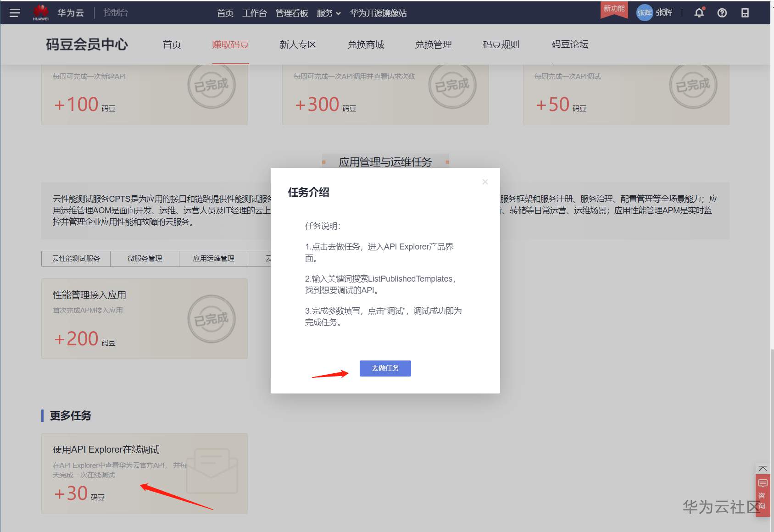Click the mobile device icon in top bar
This screenshot has height=532, width=774.
tap(745, 13)
